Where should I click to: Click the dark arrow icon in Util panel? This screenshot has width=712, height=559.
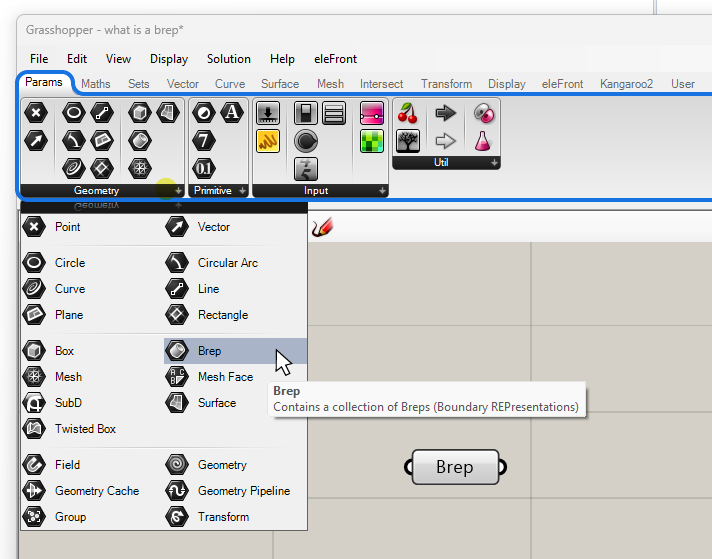click(445, 113)
